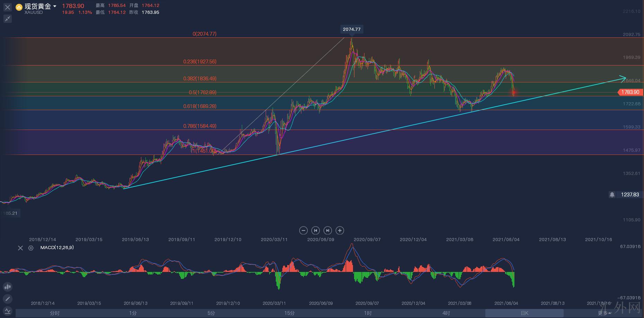Select the 0.5(1762.89) Fibonacci level label
Image resolution: width=644 pixels, height=318 pixels.
pos(203,92)
